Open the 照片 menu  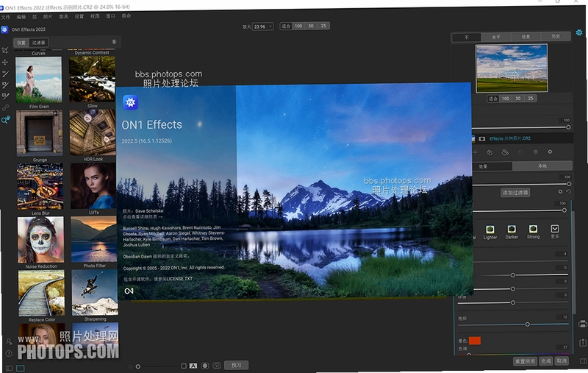point(48,17)
